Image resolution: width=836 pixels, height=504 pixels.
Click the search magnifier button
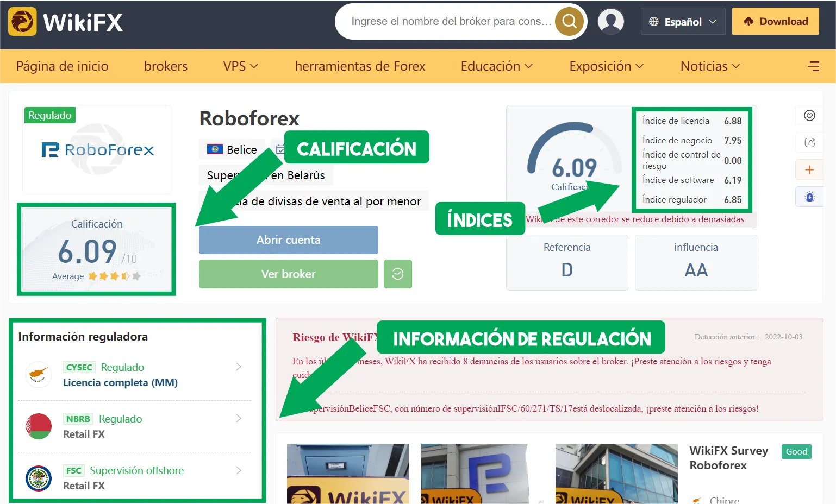click(569, 21)
